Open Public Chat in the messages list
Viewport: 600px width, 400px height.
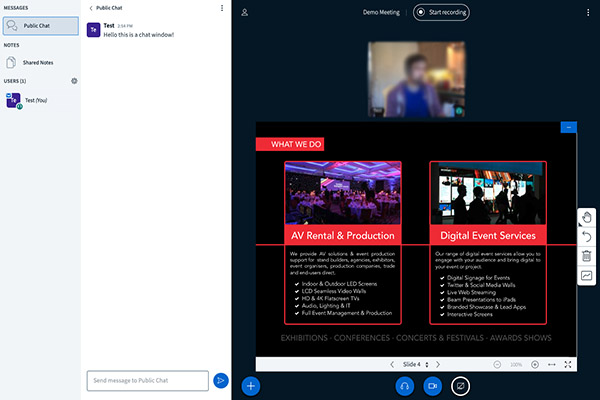(40, 26)
